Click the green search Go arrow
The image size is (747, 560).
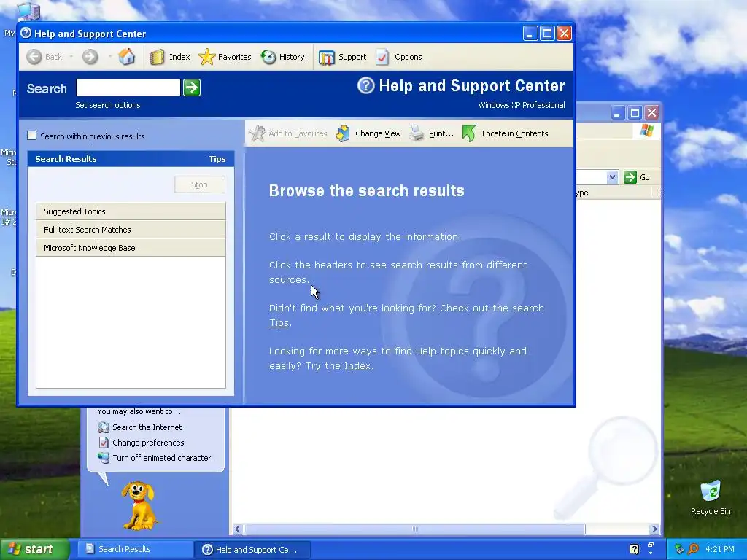click(192, 87)
